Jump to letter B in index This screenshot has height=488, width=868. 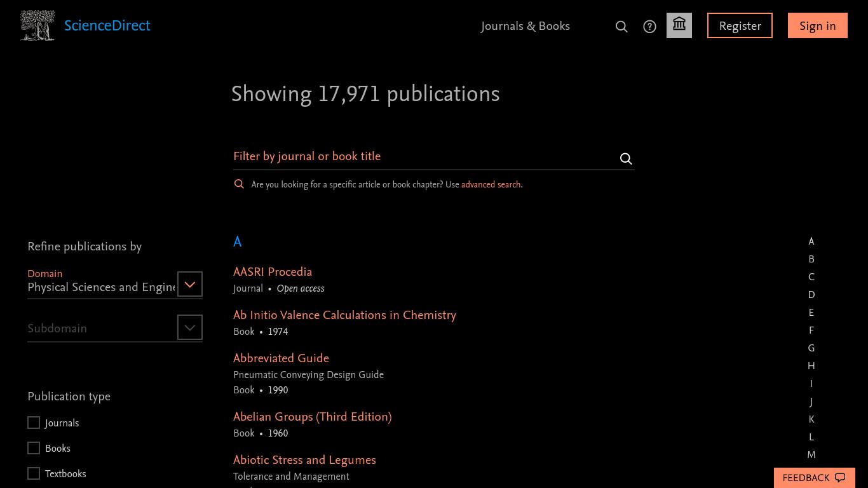pos(811,259)
